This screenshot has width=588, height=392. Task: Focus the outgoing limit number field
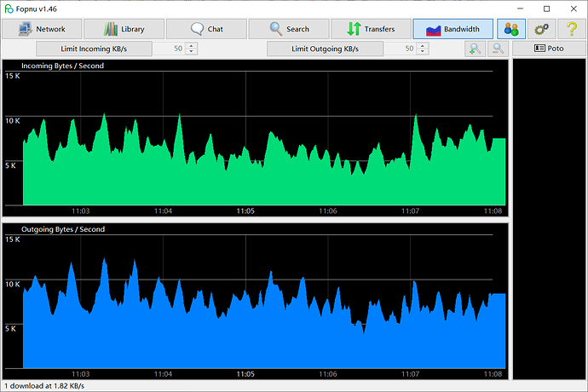[401, 49]
